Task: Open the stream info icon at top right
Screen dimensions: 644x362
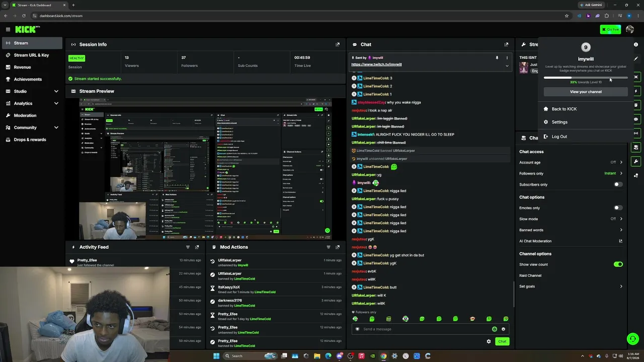Action: [x=636, y=45]
